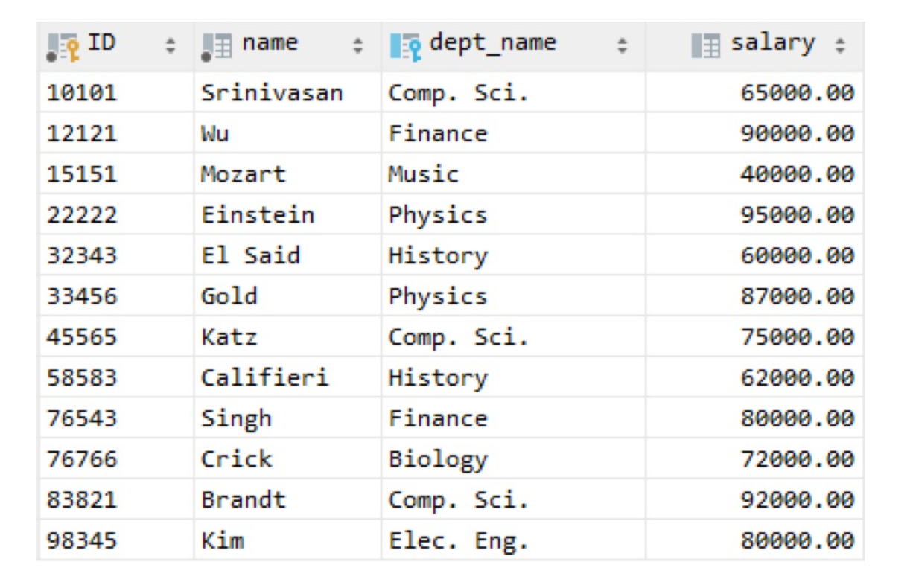The image size is (913, 588).
Task: Select the ID column header label
Action: [102, 44]
